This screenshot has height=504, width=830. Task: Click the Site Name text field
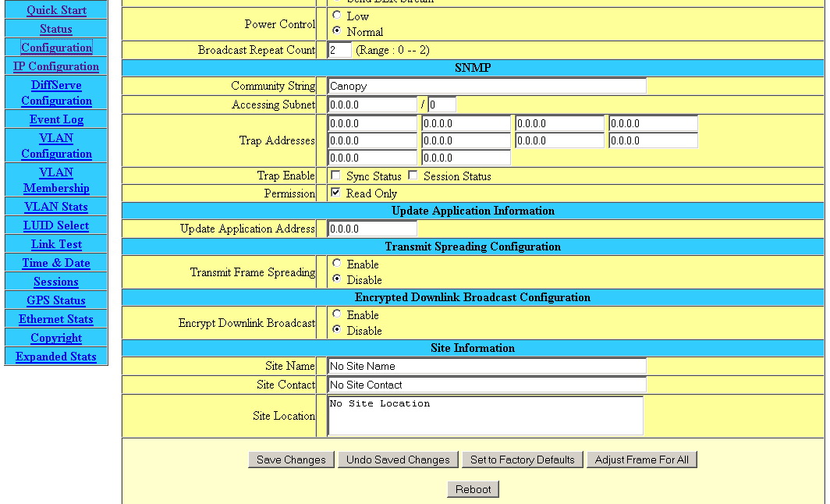point(487,366)
